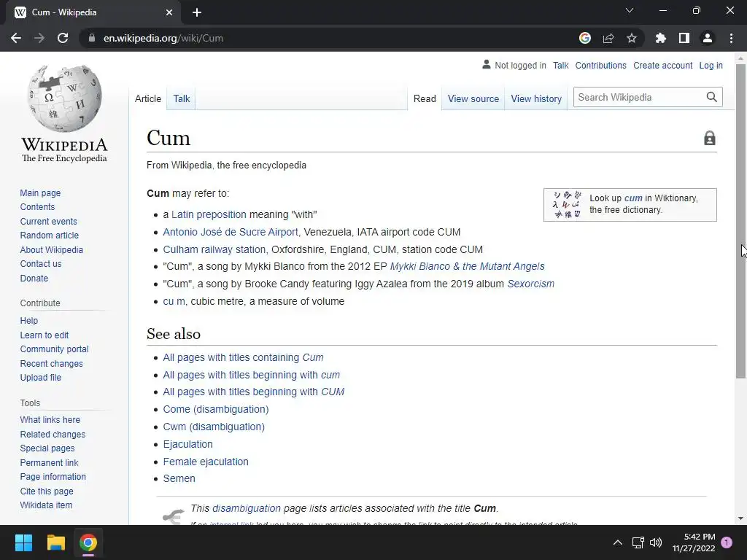Click Create account link
This screenshot has width=747, height=560.
point(662,65)
